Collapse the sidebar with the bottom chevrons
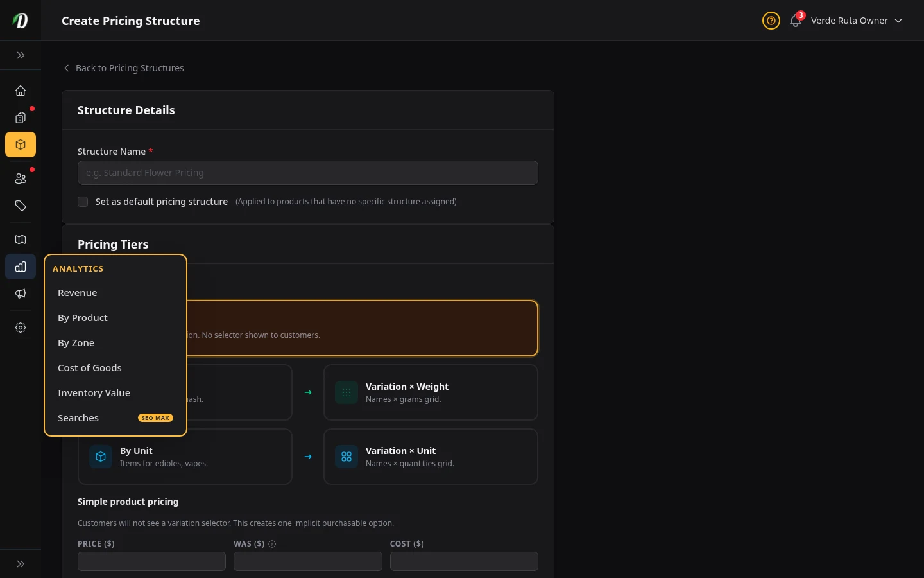 click(21, 564)
